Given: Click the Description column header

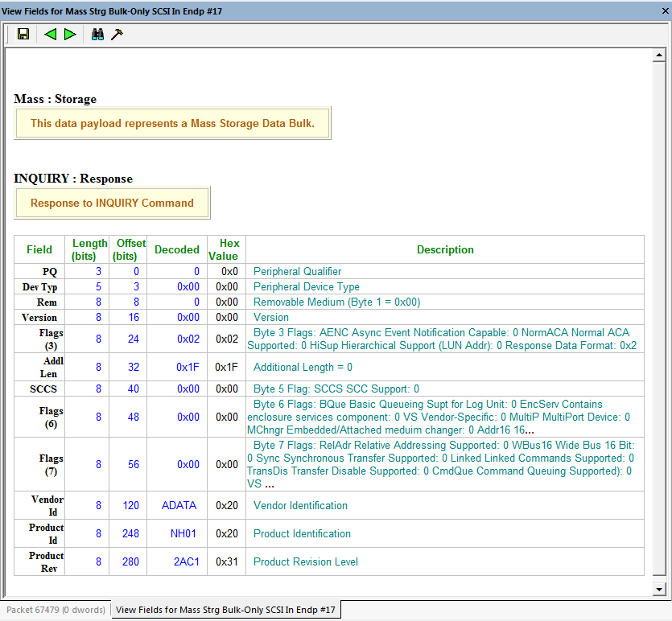Looking at the screenshot, I should [x=445, y=249].
